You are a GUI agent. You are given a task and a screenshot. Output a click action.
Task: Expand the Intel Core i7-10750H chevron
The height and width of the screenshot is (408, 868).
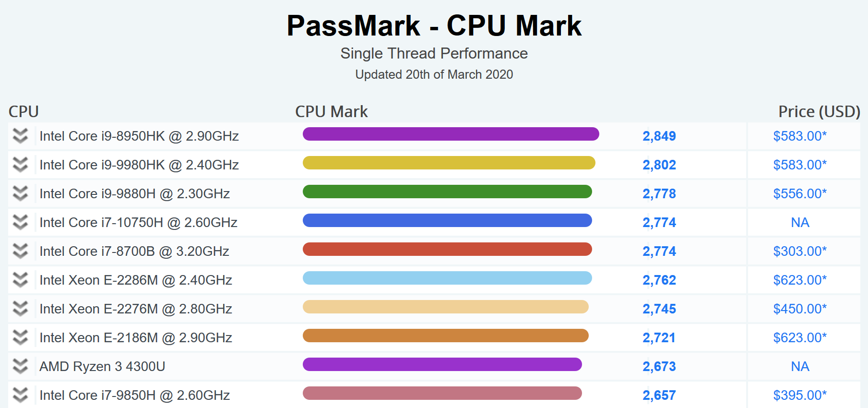pyautogui.click(x=20, y=222)
